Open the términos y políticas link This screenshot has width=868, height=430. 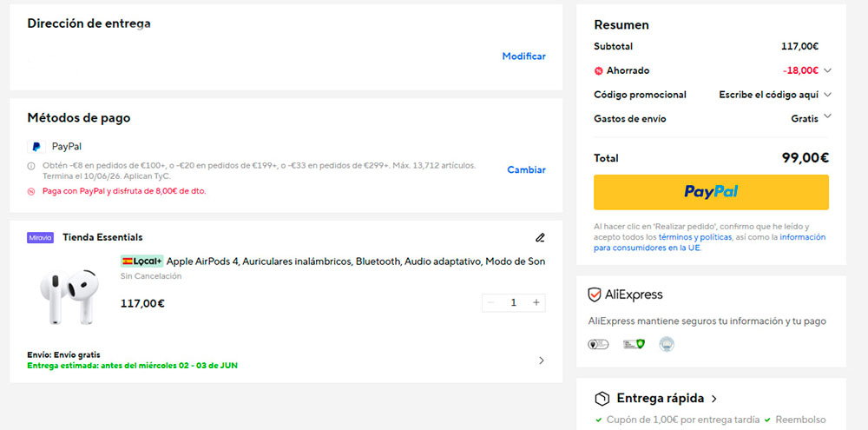click(695, 237)
